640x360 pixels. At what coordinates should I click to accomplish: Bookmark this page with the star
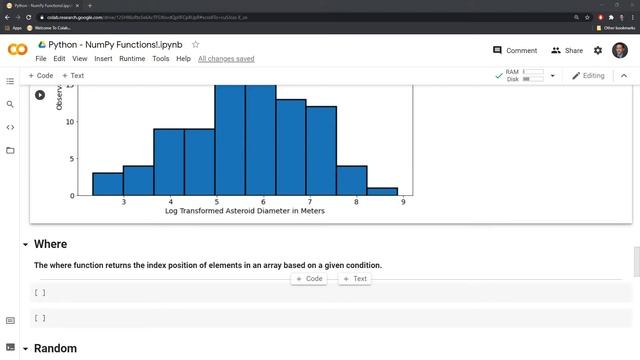[587, 18]
